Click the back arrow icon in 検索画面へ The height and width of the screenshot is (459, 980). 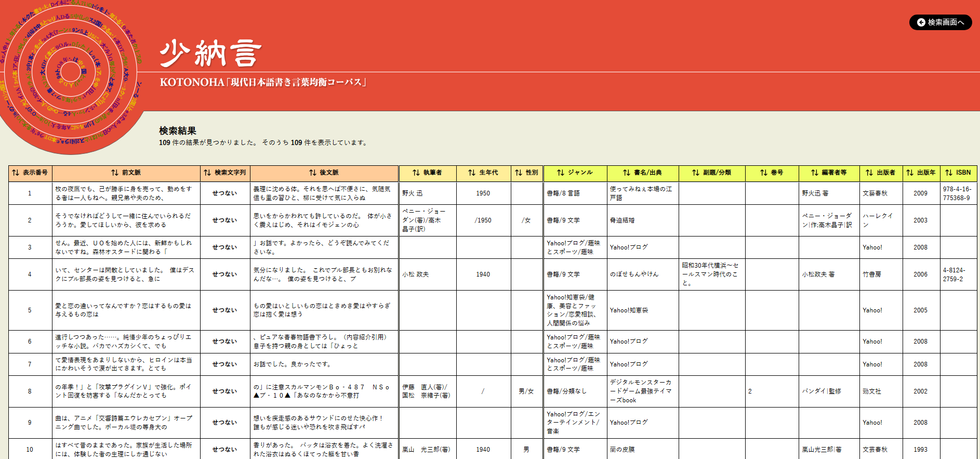point(921,22)
